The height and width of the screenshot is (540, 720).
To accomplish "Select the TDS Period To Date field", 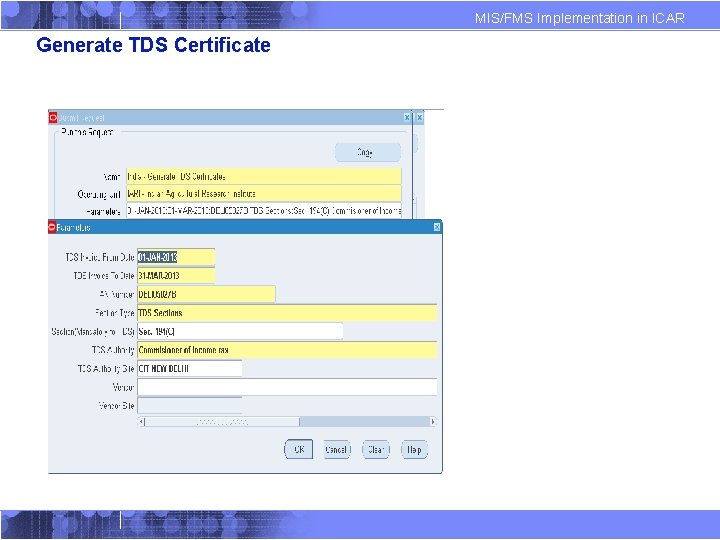I will [x=176, y=276].
